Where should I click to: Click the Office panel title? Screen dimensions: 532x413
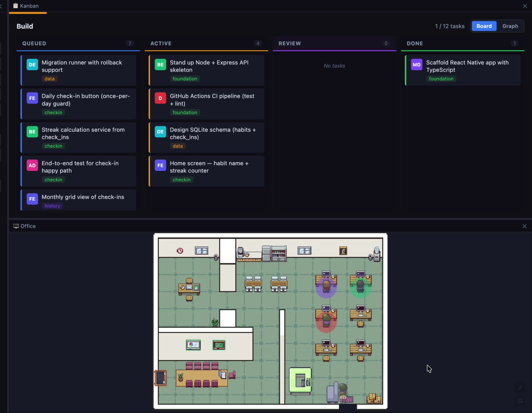(28, 226)
